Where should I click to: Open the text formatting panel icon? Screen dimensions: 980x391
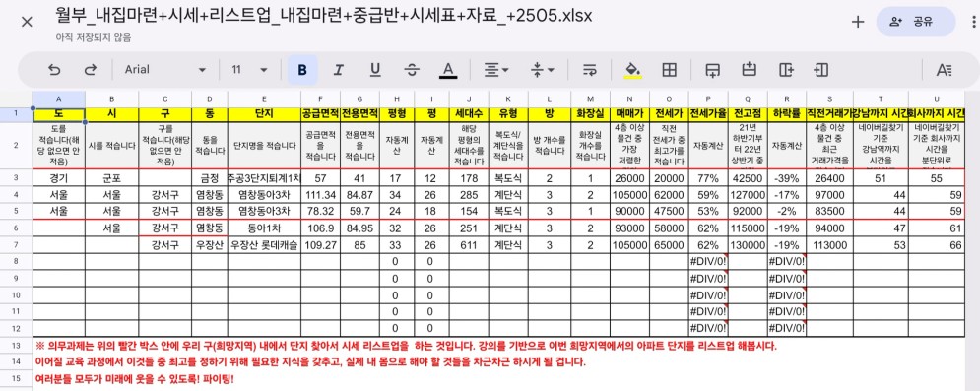point(944,70)
